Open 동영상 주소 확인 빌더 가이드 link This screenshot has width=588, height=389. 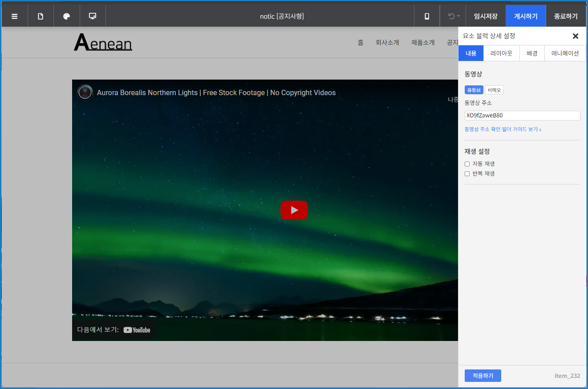[x=503, y=129]
